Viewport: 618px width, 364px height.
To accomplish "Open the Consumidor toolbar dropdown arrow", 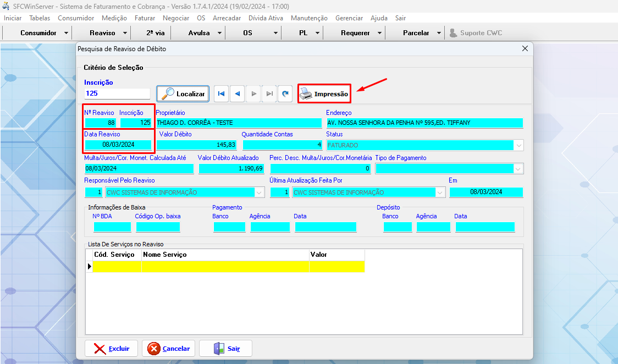I will point(67,33).
